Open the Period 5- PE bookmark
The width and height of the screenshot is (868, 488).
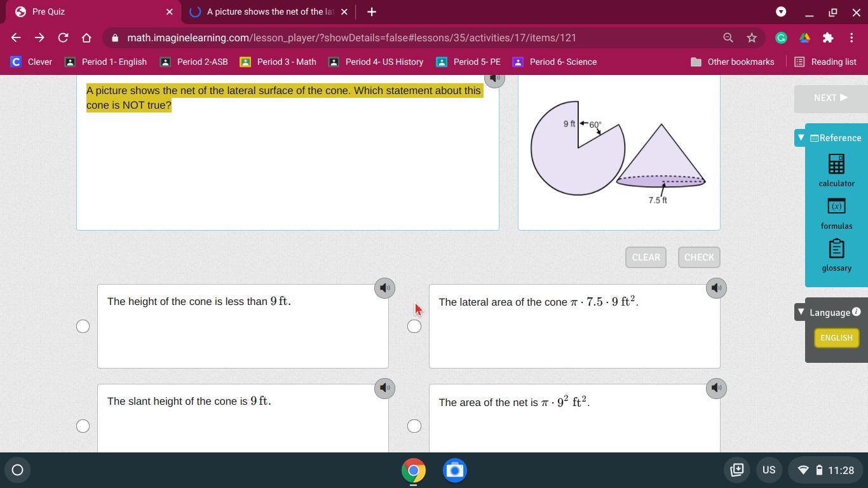(x=468, y=62)
